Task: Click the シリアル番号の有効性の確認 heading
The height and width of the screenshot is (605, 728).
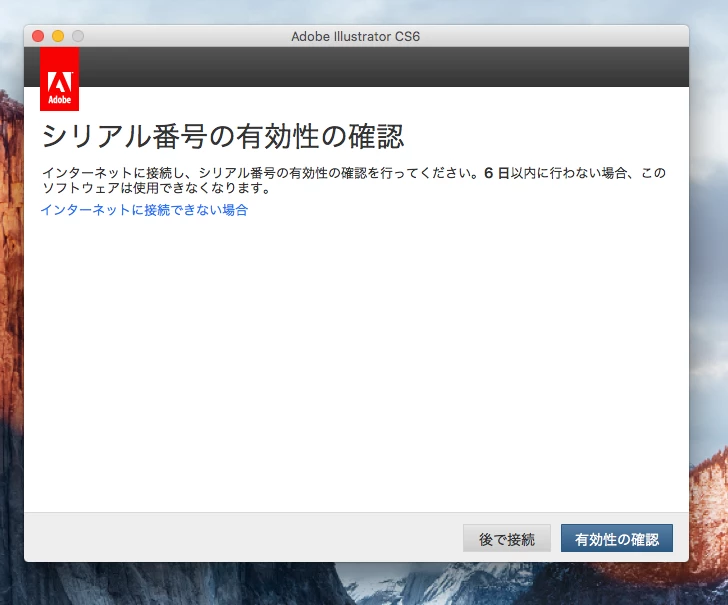Action: tap(223, 137)
